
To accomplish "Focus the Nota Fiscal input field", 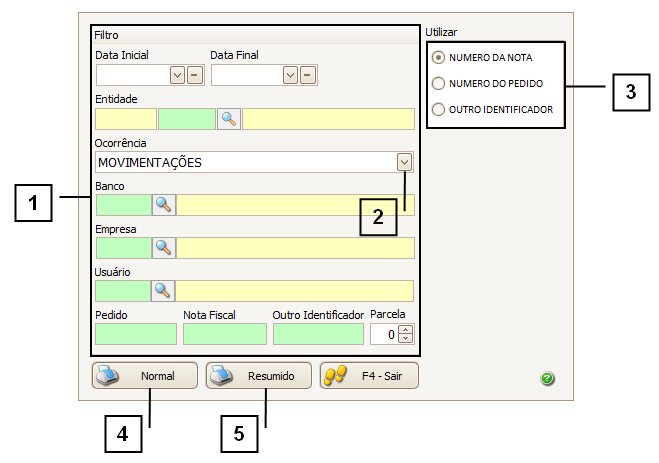I will (x=224, y=334).
